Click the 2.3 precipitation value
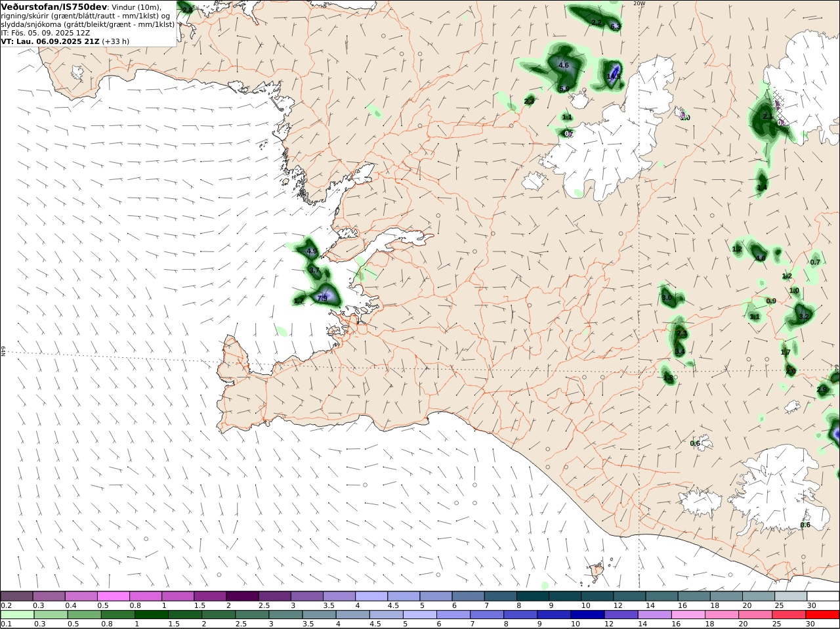Screen dimensions: 840x629 point(681,334)
